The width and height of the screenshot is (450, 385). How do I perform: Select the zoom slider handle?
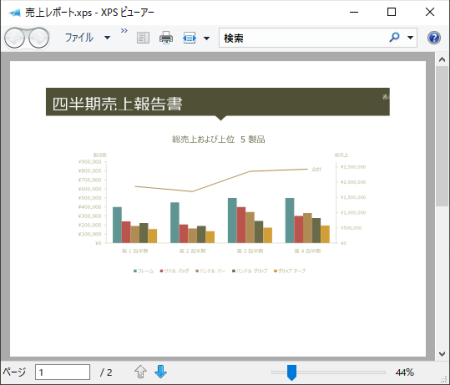[x=292, y=372]
